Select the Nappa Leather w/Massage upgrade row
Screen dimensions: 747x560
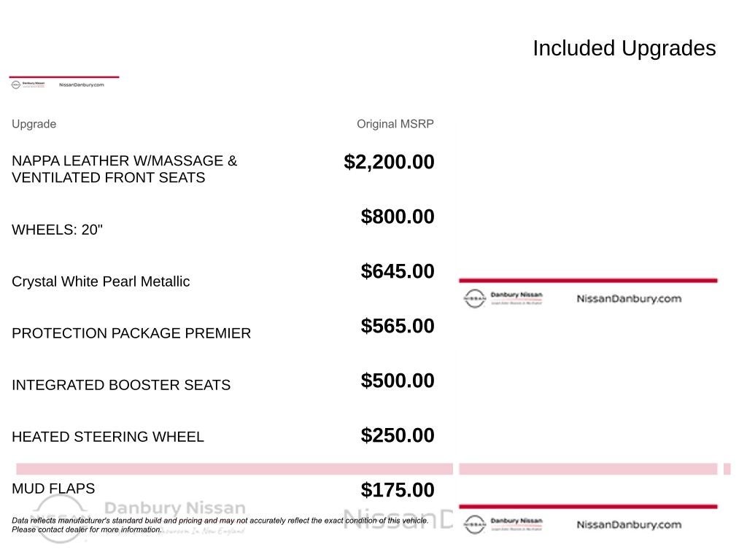124,169
